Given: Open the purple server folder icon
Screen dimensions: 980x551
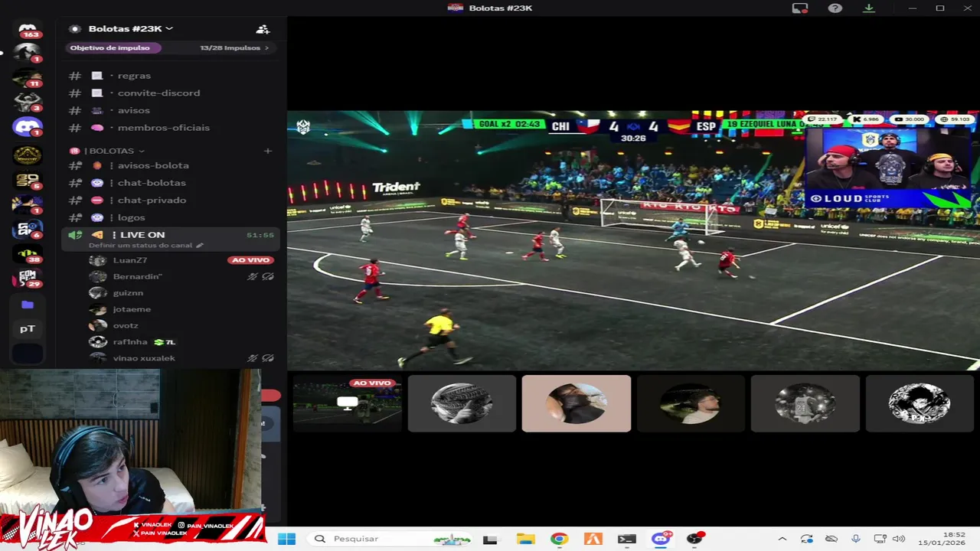Looking at the screenshot, I should point(28,305).
